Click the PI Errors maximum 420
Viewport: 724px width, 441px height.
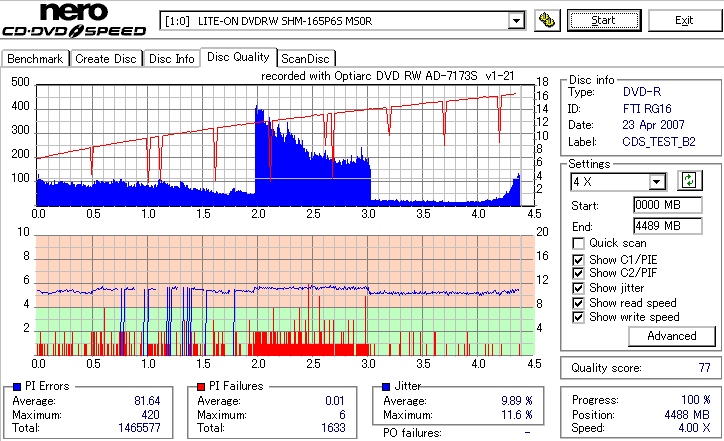[150, 415]
